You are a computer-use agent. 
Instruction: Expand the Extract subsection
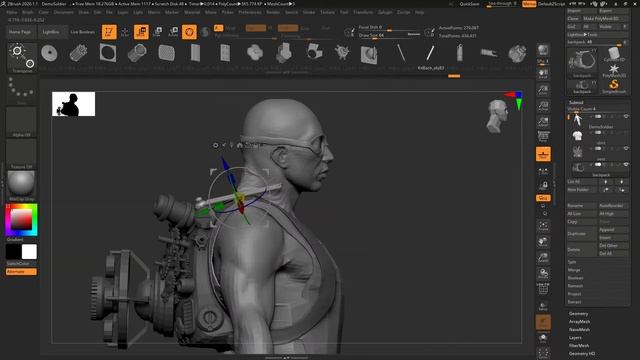(574, 302)
